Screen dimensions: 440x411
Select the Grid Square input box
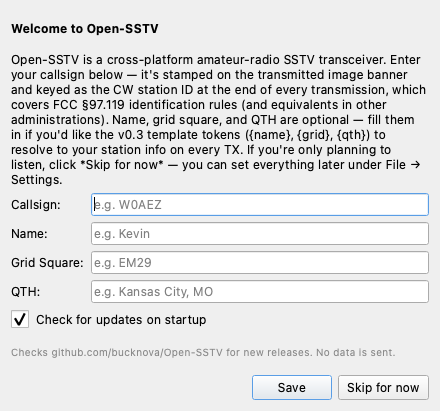coord(260,263)
